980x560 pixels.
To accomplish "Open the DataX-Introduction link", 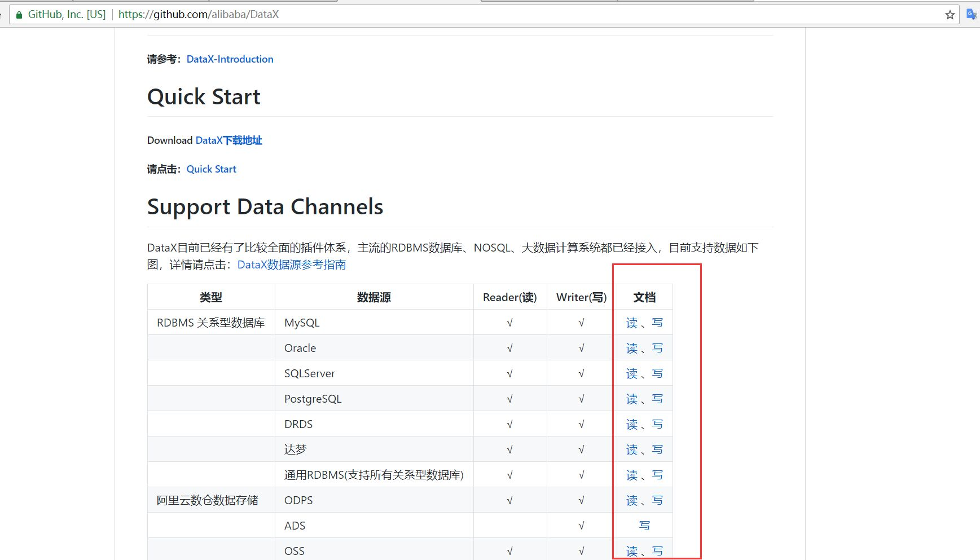I will pos(229,59).
